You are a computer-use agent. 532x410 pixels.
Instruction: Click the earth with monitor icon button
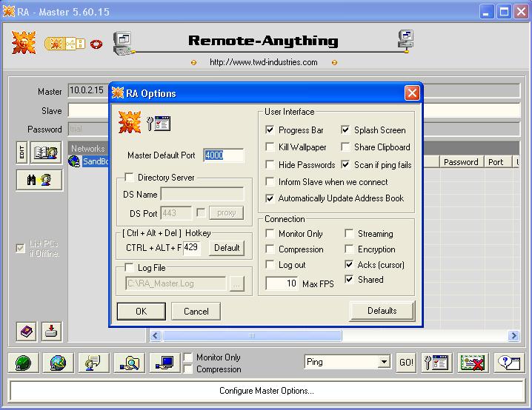(58, 363)
